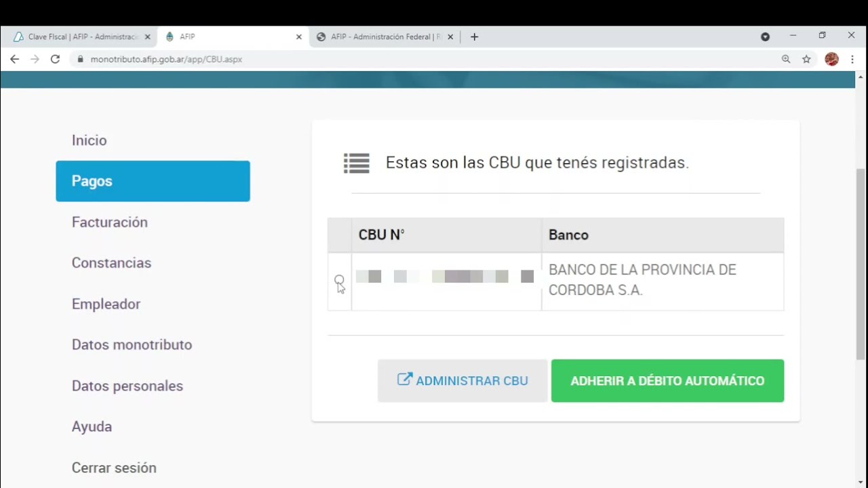Image resolution: width=868 pixels, height=488 pixels.
Task: Click the scrollbar down arrow
Action: (861, 482)
